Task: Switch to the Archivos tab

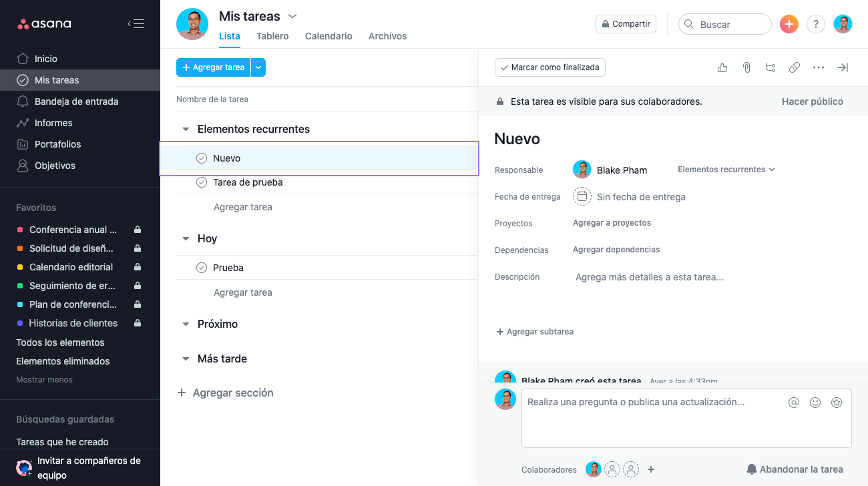Action: [x=387, y=36]
